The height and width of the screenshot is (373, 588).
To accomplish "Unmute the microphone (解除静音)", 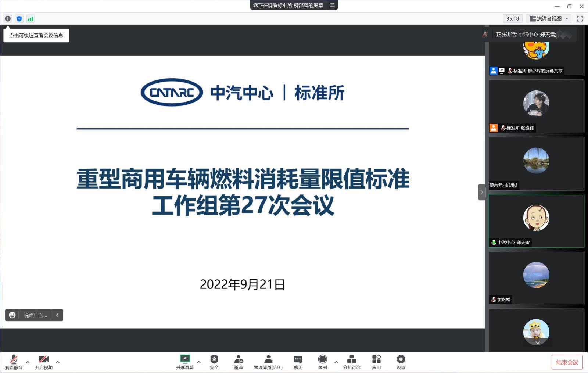I will (14, 362).
